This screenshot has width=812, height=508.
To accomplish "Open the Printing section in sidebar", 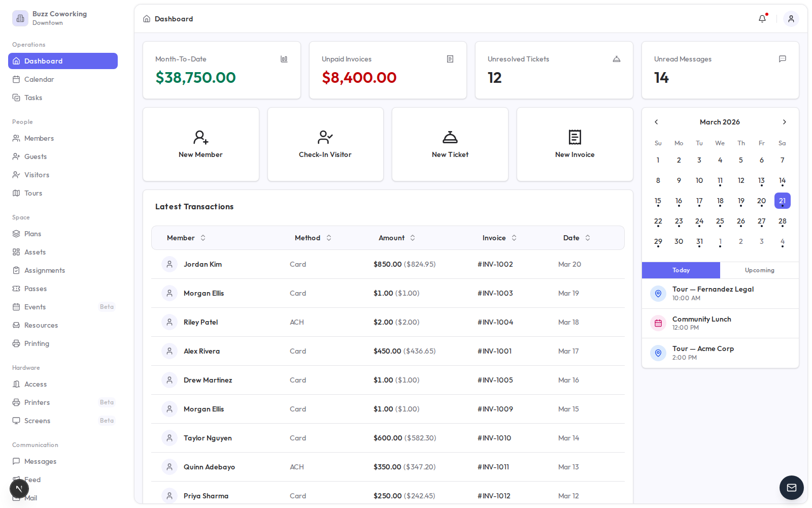I will point(36,343).
